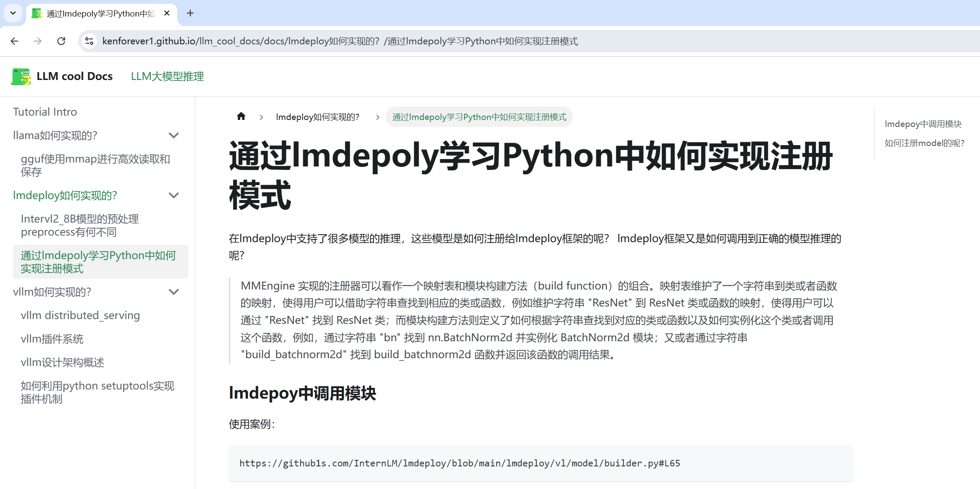The width and height of the screenshot is (980, 489).
Task: Click the browser back arrow
Action: (14, 41)
